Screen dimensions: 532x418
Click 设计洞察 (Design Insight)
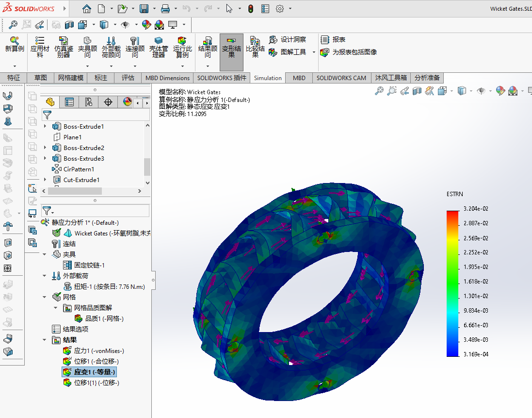pos(288,40)
